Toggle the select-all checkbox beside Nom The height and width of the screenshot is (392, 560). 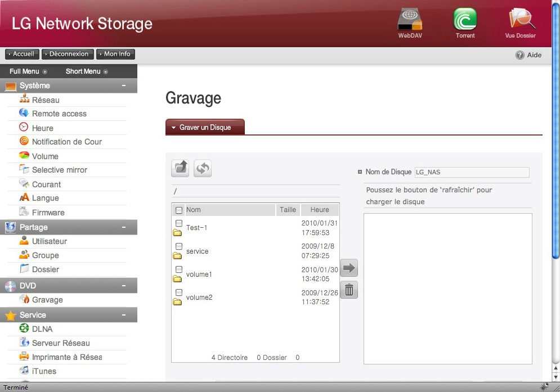pyautogui.click(x=179, y=210)
